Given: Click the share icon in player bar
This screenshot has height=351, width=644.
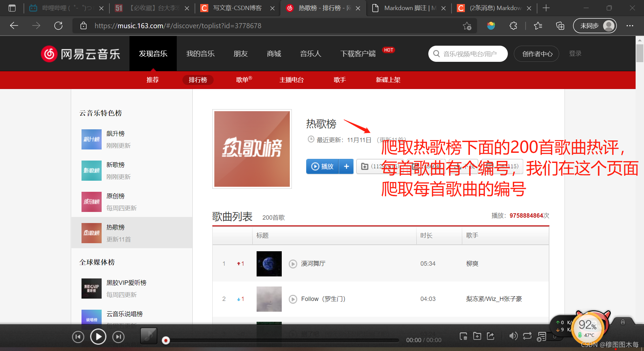Looking at the screenshot, I should click(x=491, y=336).
